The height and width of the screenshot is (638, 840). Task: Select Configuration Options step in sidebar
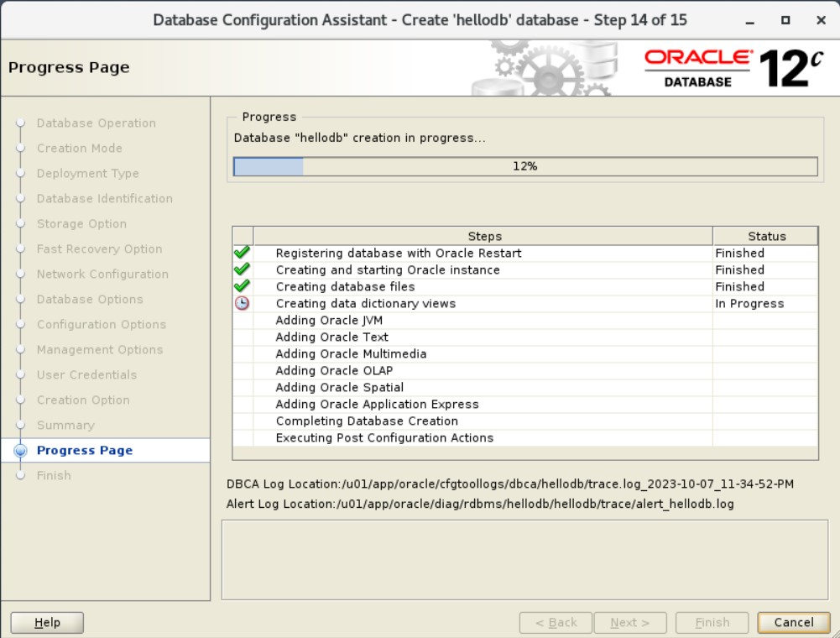(x=102, y=324)
